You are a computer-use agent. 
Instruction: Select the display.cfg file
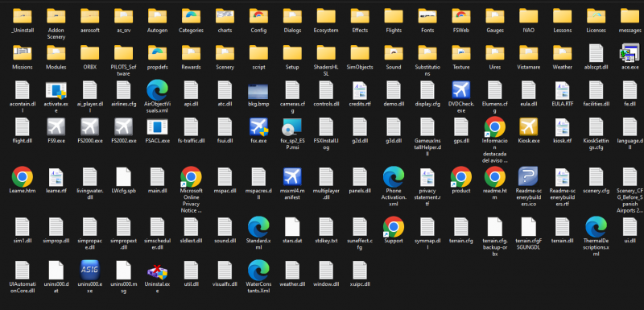pyautogui.click(x=427, y=89)
